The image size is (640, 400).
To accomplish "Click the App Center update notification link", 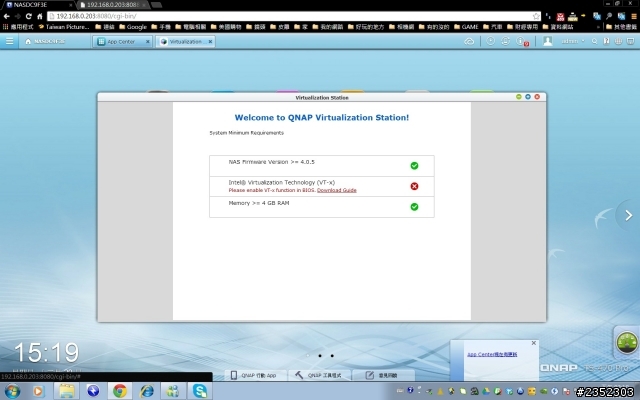I will pyautogui.click(x=492, y=354).
